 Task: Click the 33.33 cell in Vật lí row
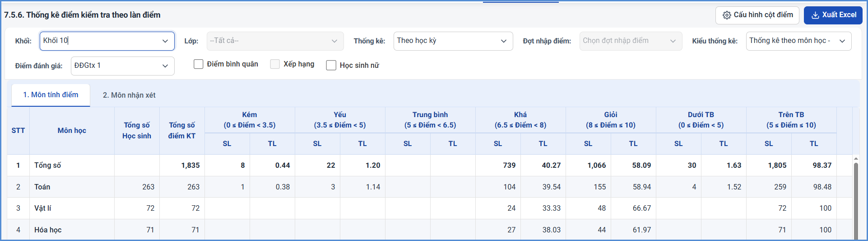point(543,208)
